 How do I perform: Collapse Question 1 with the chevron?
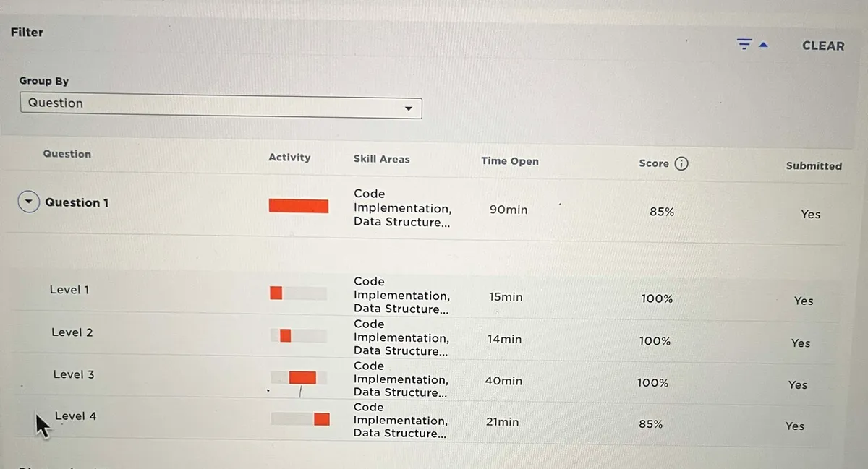point(28,202)
